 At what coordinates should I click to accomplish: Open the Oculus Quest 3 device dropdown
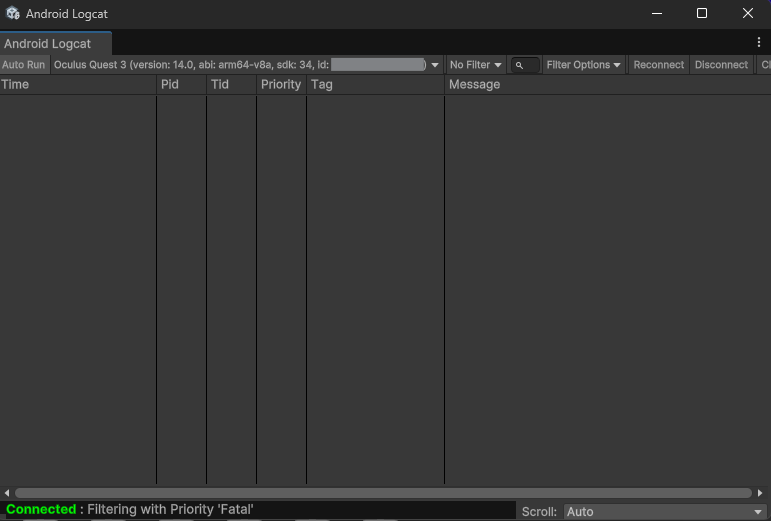[246, 65]
